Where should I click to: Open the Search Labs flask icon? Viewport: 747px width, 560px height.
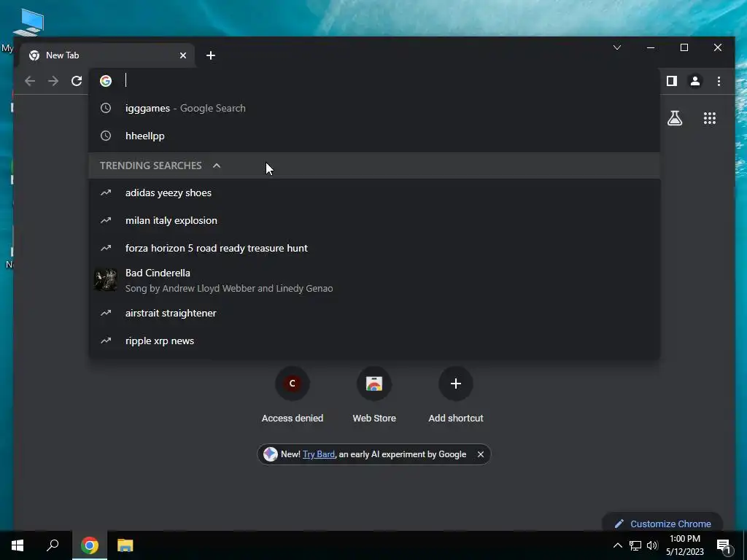coord(675,118)
